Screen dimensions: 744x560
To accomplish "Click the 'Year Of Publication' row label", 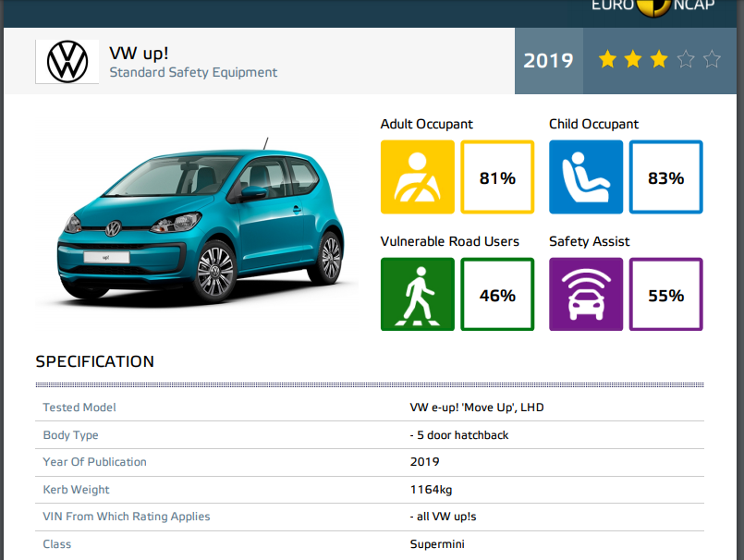I will (94, 462).
